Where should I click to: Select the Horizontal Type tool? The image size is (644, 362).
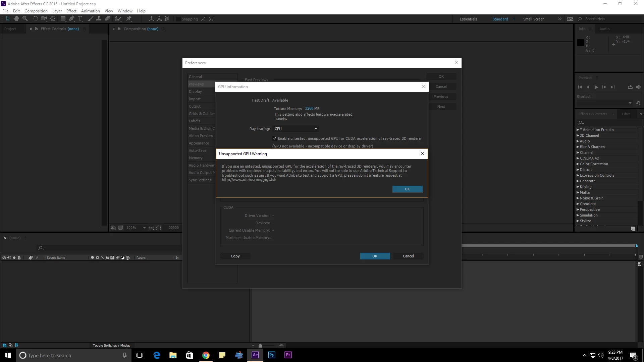[x=80, y=19]
